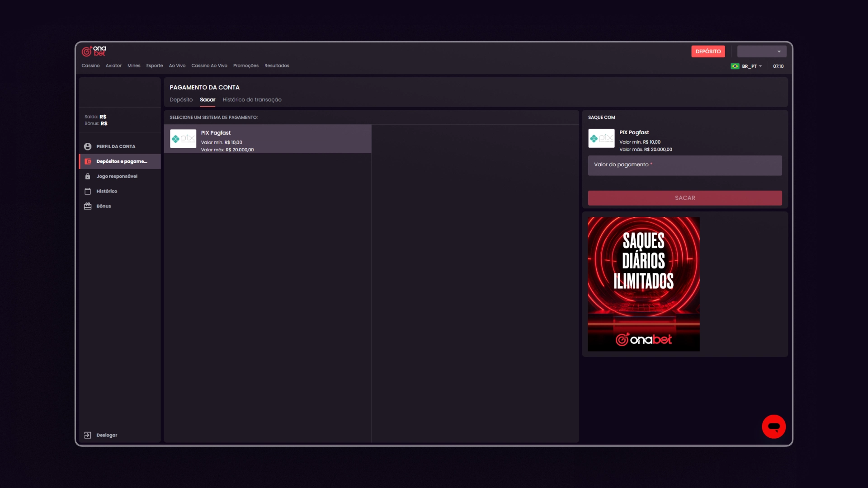Click the Jogo responsável lock icon
This screenshot has height=488, width=868.
point(88,176)
